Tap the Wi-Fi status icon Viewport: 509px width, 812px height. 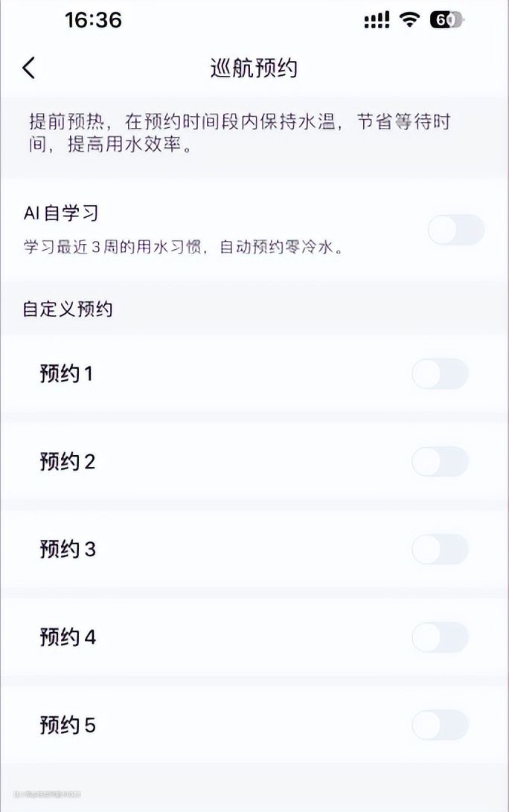coord(409,20)
